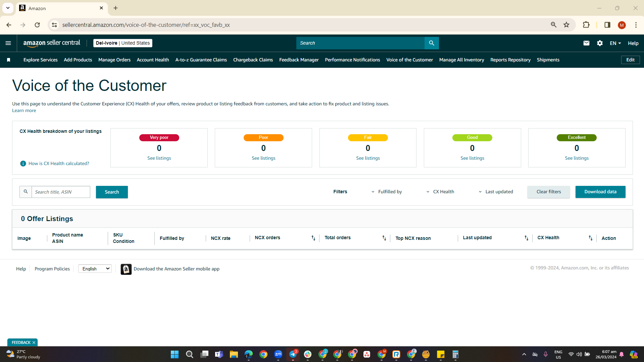The image size is (644, 362).
Task: Open the footer English language selector
Action: 95,269
